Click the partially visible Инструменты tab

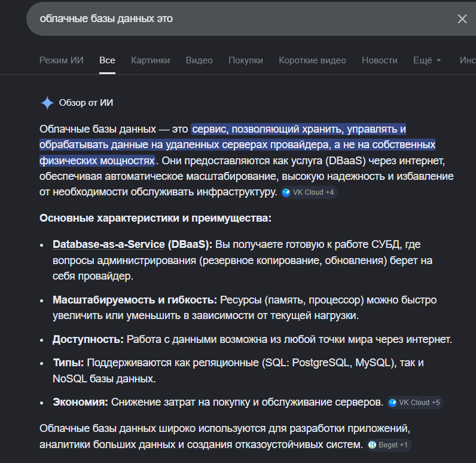coord(468,60)
